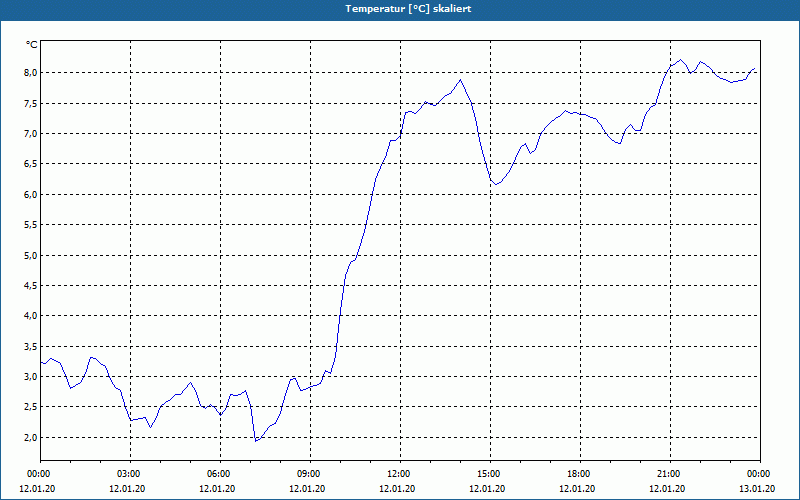Screen dimensions: 800x500
Task: Select the 09:00 time label
Action: click(x=308, y=474)
